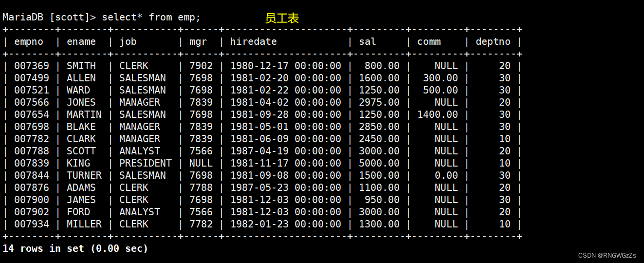Click the 'job' column header

pos(128,42)
